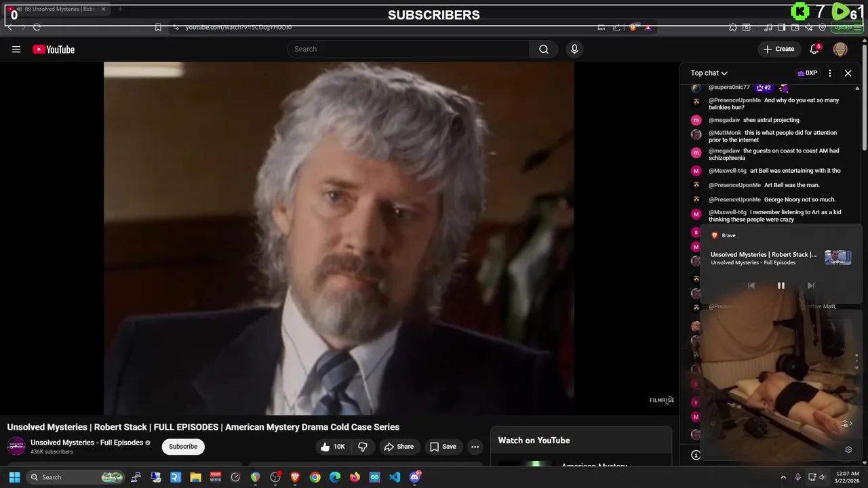The height and width of the screenshot is (488, 868).
Task: Open the Brave VPN shield icon
Action: click(x=823, y=27)
